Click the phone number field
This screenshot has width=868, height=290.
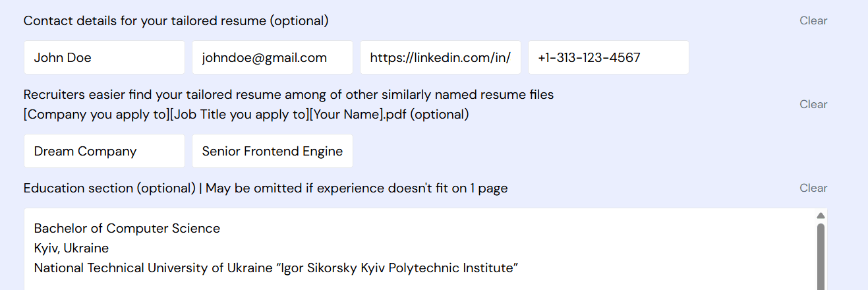[x=608, y=57]
